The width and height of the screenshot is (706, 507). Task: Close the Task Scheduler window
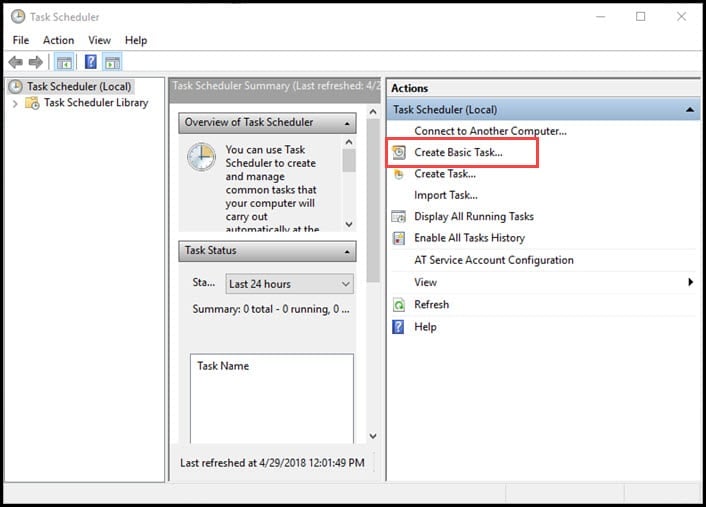pos(681,17)
